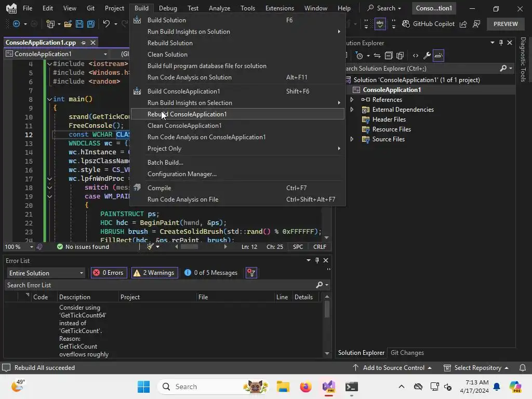Click the View Code angle brackets icon

pos(416,55)
